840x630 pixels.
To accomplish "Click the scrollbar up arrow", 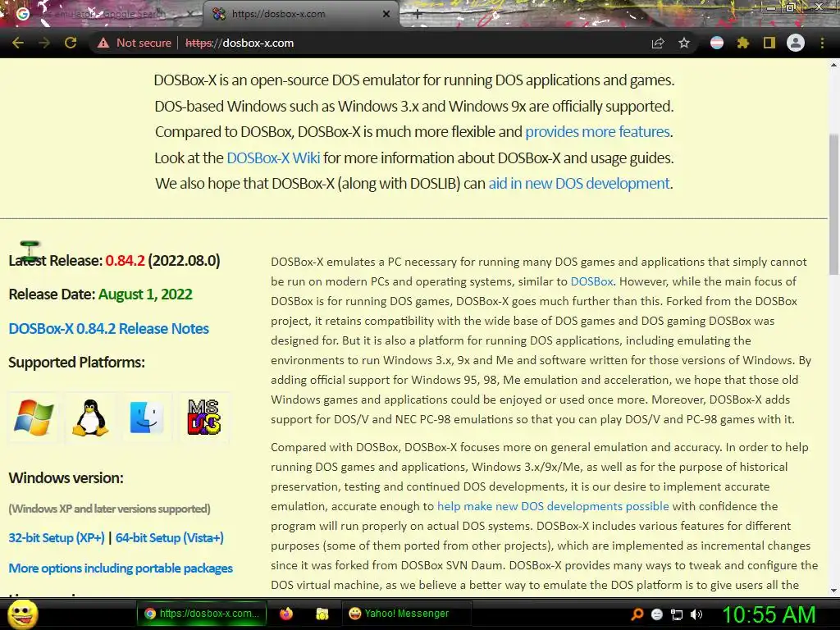I will coord(833,65).
